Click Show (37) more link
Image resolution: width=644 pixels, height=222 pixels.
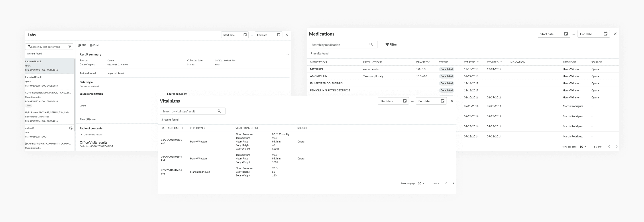87,119
